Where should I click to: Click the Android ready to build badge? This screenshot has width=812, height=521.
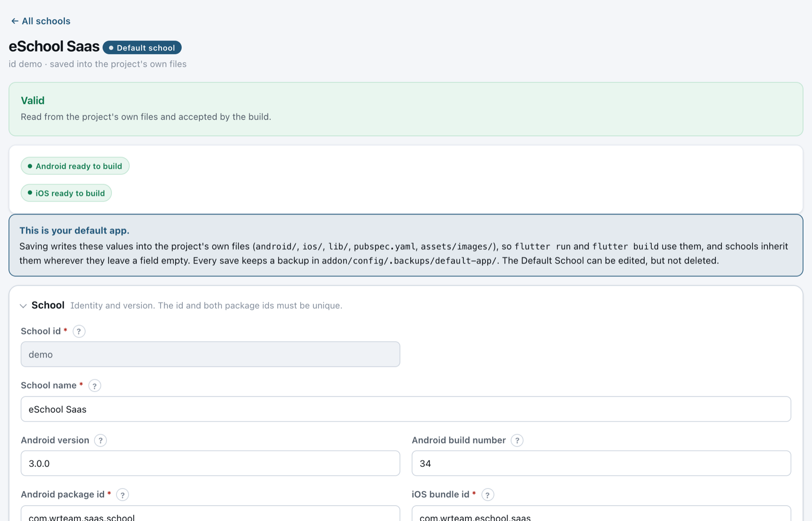click(x=75, y=166)
